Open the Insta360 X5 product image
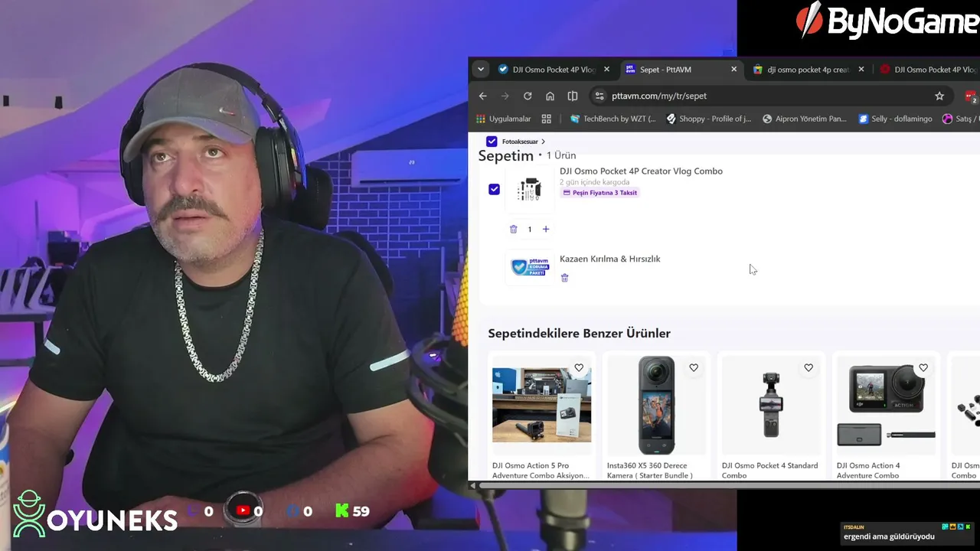Viewport: 980px width, 551px height. coord(656,405)
